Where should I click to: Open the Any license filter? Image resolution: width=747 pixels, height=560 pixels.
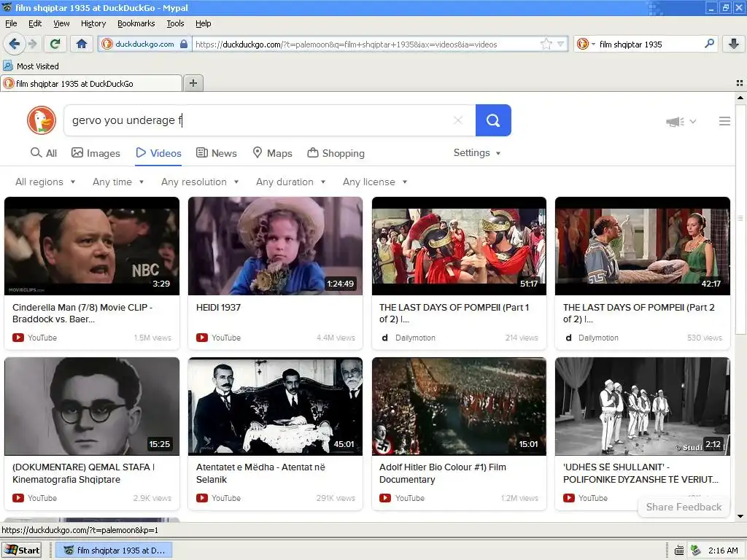coord(375,182)
